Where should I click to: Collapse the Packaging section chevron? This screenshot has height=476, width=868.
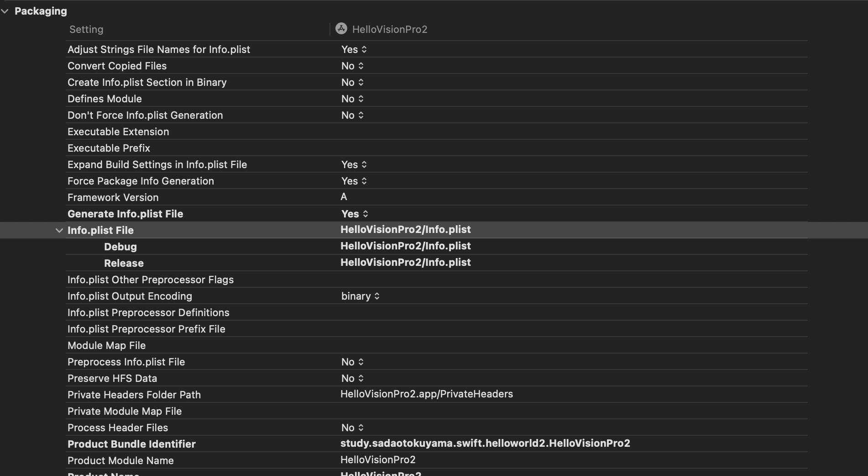click(x=5, y=11)
